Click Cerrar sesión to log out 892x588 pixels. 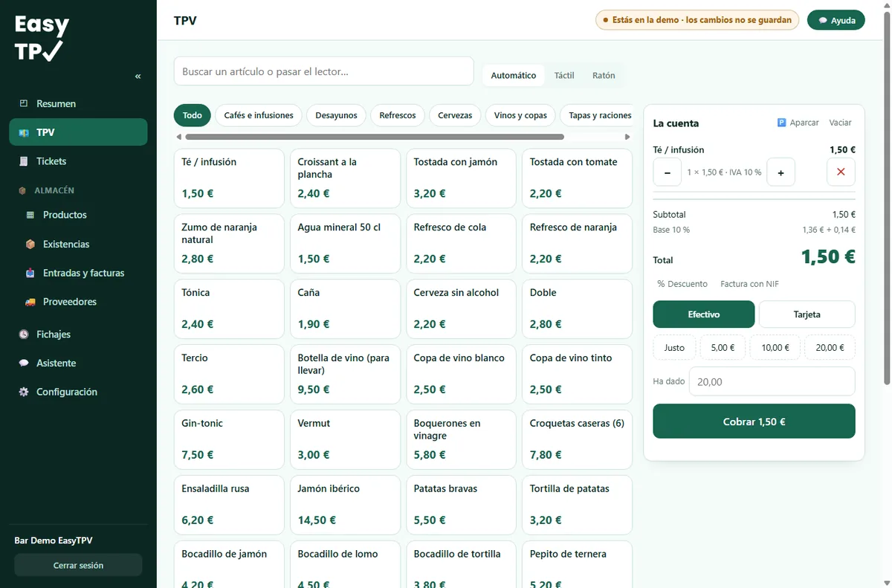point(78,565)
